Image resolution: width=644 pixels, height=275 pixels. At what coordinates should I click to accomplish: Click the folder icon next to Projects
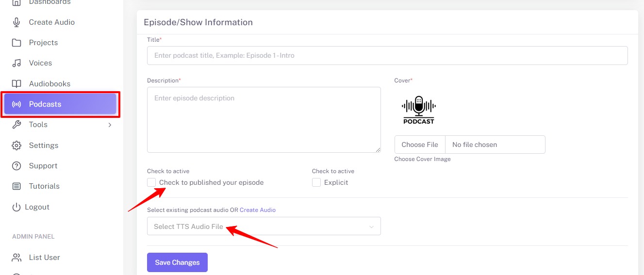pyautogui.click(x=17, y=43)
